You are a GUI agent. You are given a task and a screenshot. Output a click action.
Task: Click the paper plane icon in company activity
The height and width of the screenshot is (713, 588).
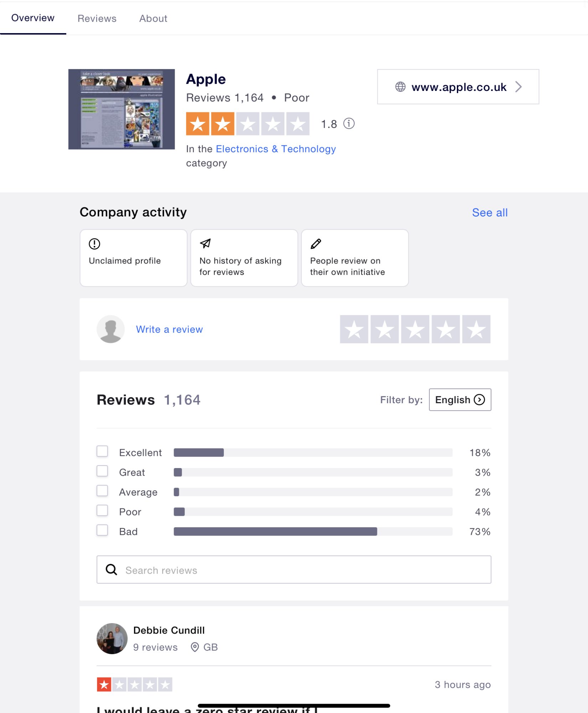coord(205,243)
